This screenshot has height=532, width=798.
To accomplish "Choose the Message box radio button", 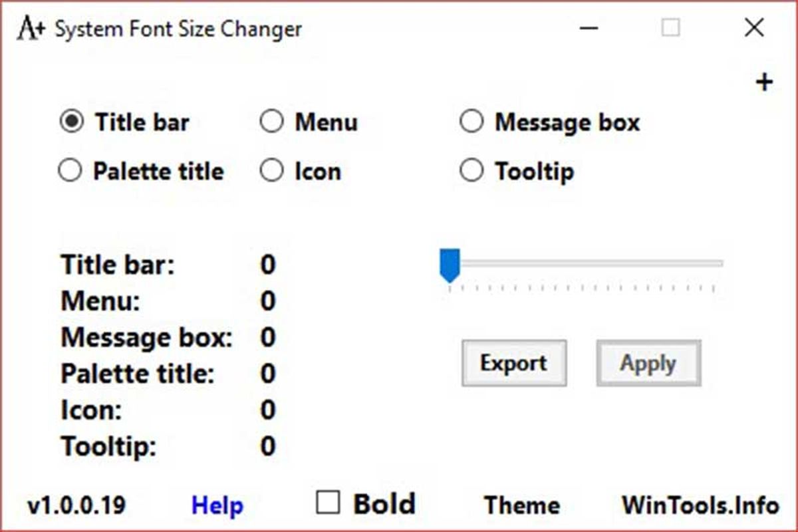I will [471, 122].
